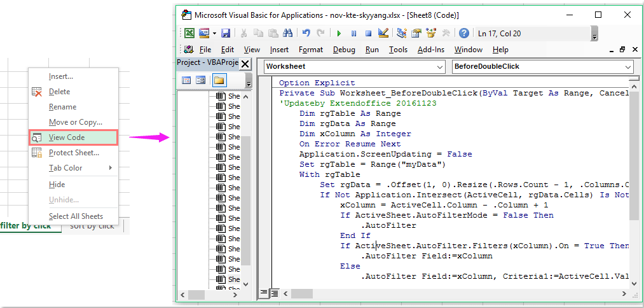644x308 pixels.
Task: Close the Project explorer pane
Action: pos(245,64)
